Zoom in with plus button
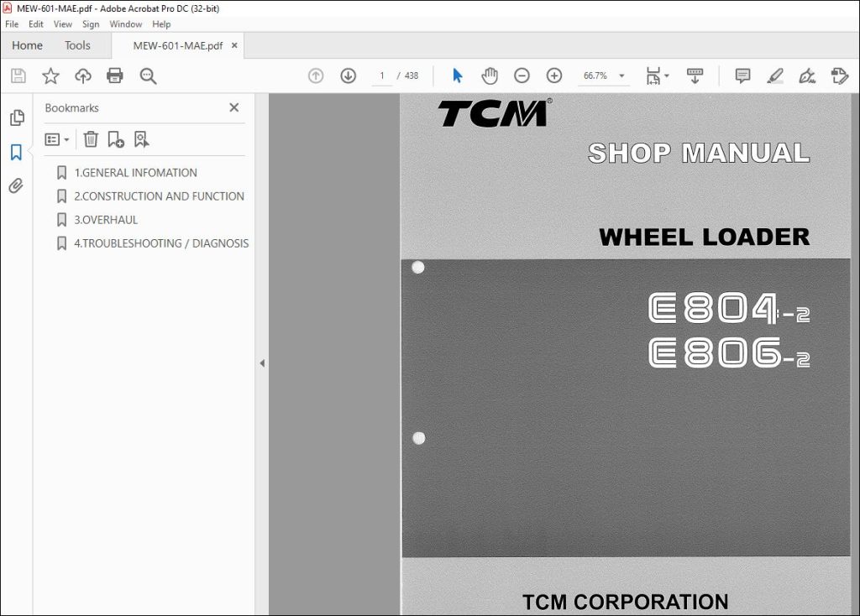 [x=554, y=76]
